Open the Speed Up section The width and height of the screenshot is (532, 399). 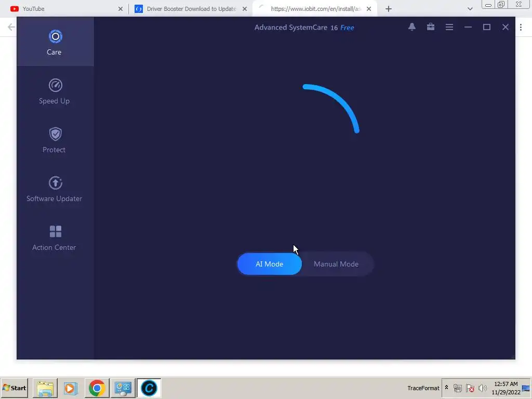[55, 91]
